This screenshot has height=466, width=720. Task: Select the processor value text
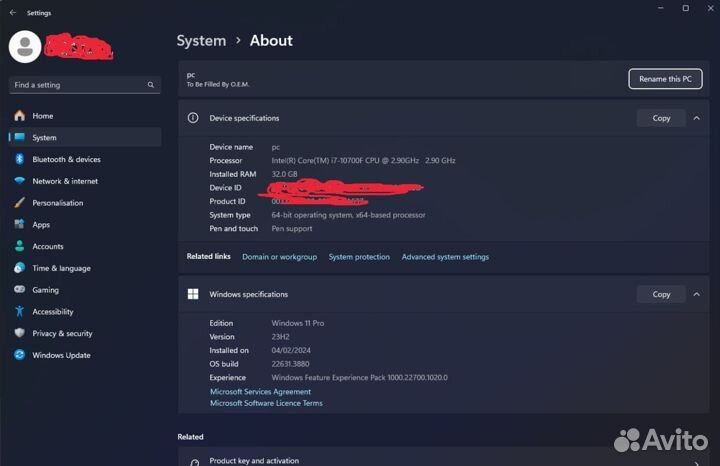coord(363,160)
